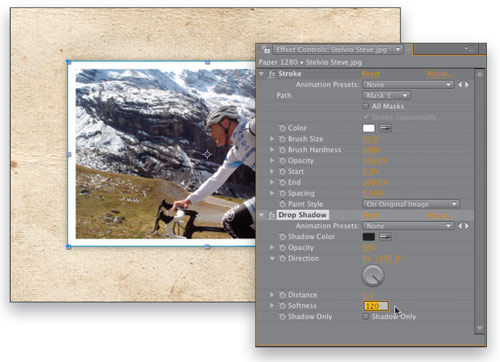The image size is (500, 362).
Task: Open the Paint Style dropdown
Action: [411, 204]
